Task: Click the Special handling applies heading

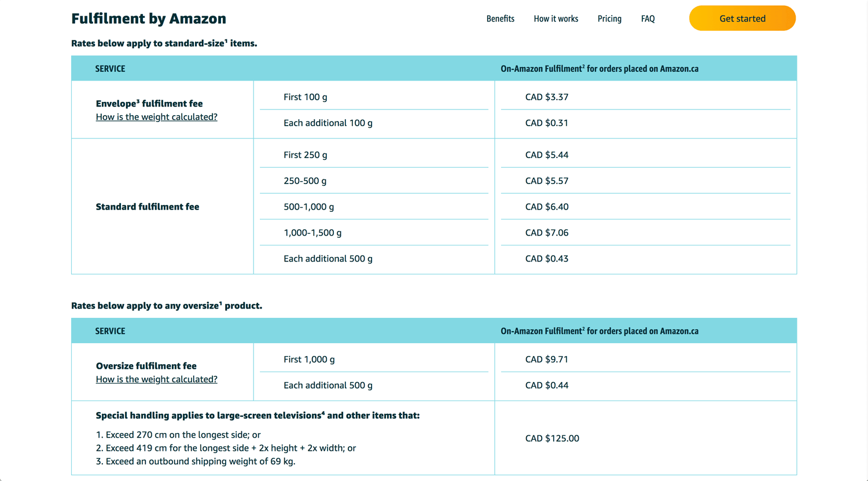Action: 258,416
